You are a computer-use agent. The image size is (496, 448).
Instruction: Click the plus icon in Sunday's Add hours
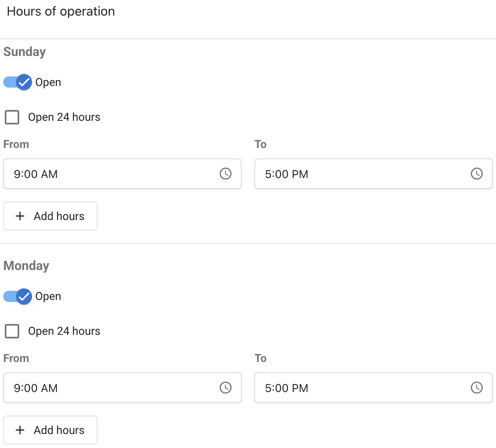[x=20, y=216]
